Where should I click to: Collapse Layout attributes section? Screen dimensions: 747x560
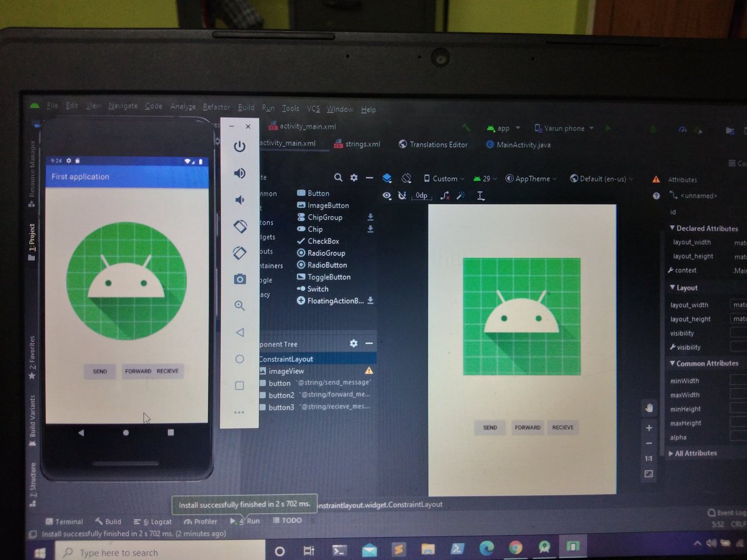[672, 287]
